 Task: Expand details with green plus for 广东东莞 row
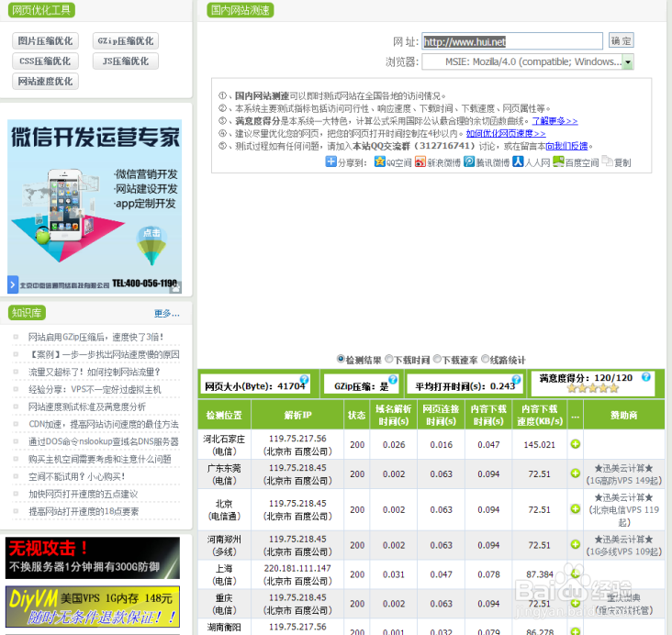[575, 473]
